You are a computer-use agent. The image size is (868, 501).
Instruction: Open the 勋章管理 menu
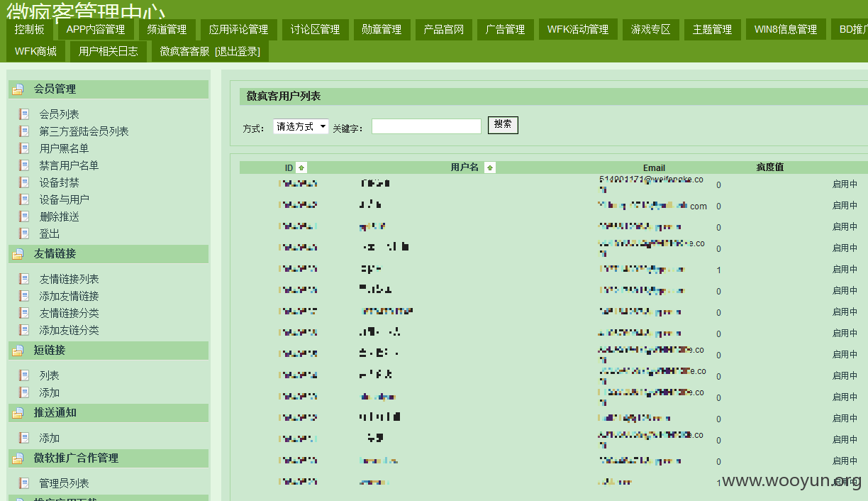[x=382, y=29]
